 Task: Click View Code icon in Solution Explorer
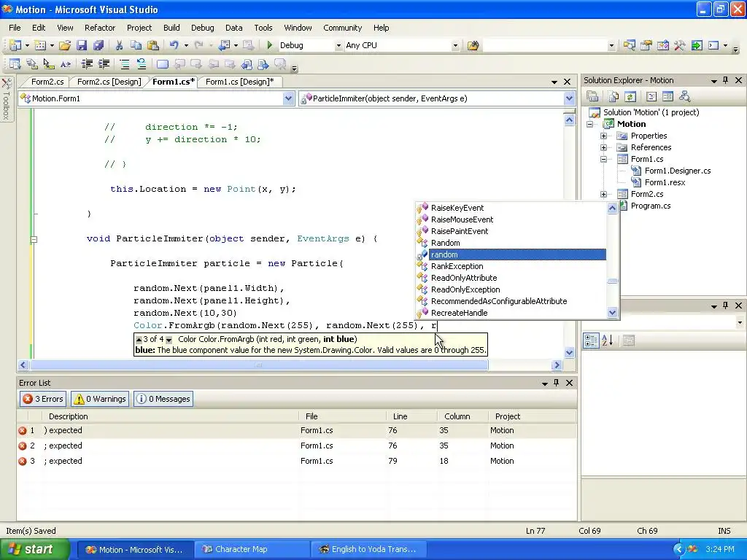point(651,97)
